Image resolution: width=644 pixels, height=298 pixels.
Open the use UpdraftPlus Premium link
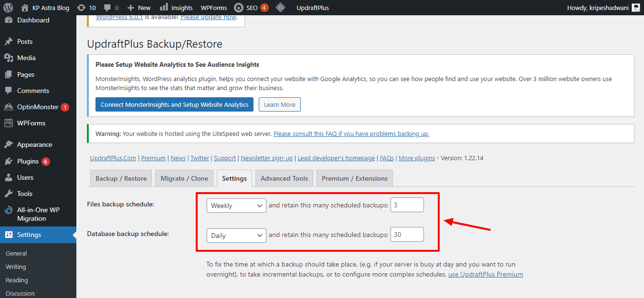[485, 274]
